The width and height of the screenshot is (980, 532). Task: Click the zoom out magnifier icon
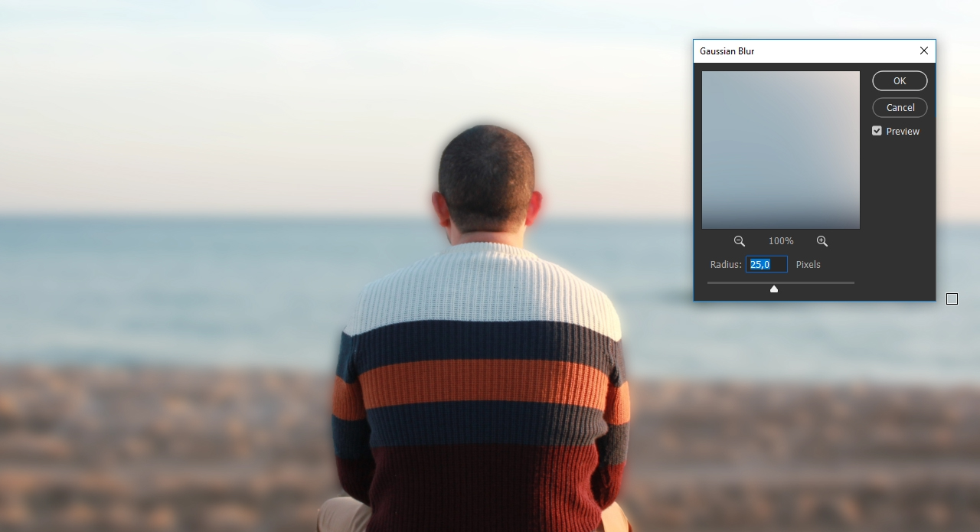[739, 241]
